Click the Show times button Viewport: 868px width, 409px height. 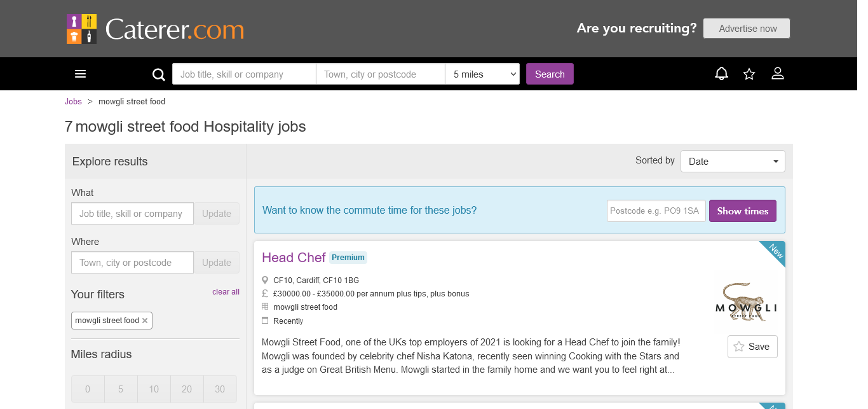click(742, 211)
